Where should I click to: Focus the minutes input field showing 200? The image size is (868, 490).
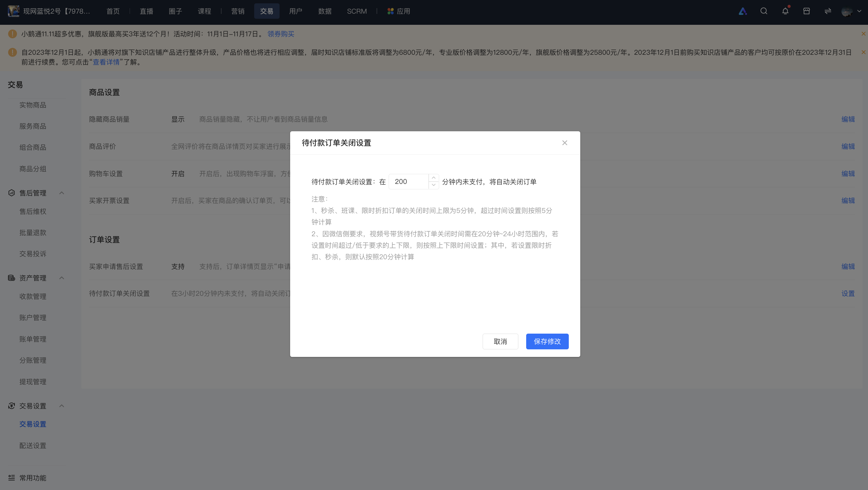pos(409,181)
